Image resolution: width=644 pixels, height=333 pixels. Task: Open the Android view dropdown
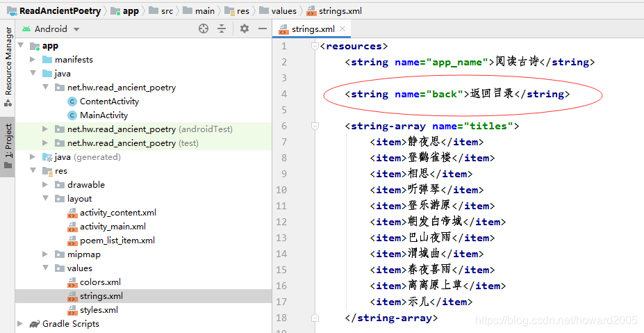pyautogui.click(x=76, y=29)
